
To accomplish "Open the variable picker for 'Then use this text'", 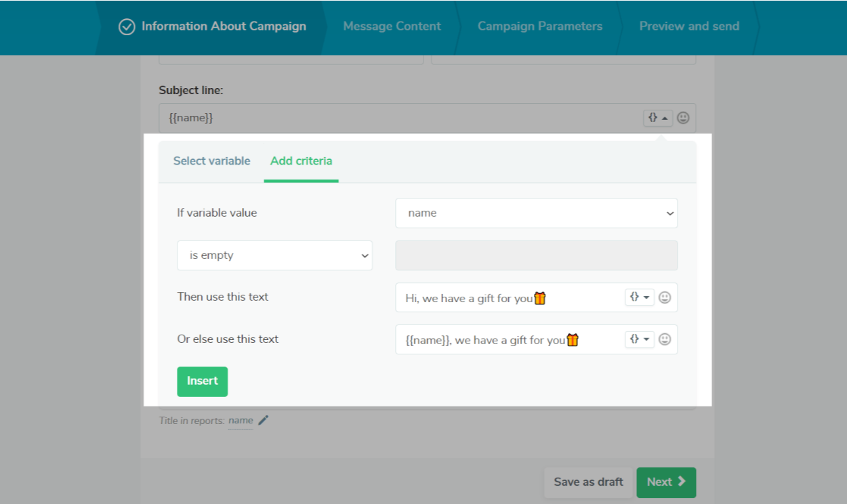I will click(x=637, y=297).
